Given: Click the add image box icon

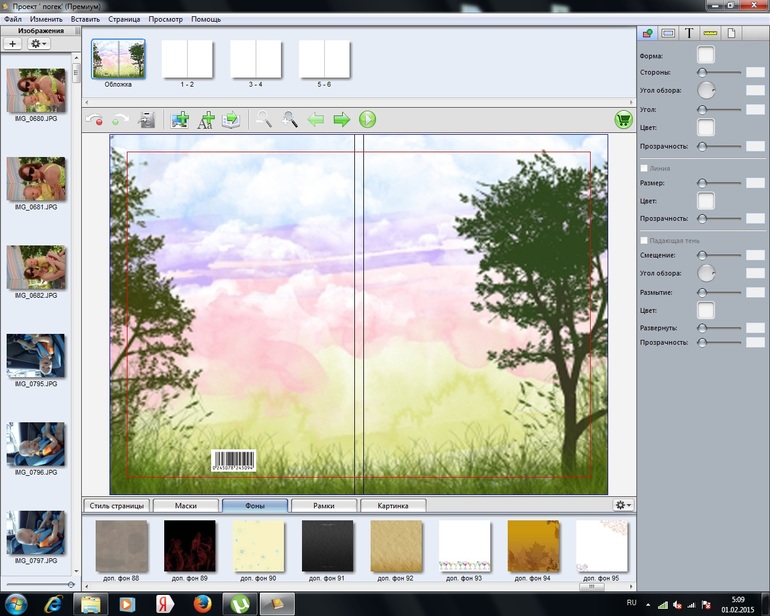Looking at the screenshot, I should pos(180,120).
